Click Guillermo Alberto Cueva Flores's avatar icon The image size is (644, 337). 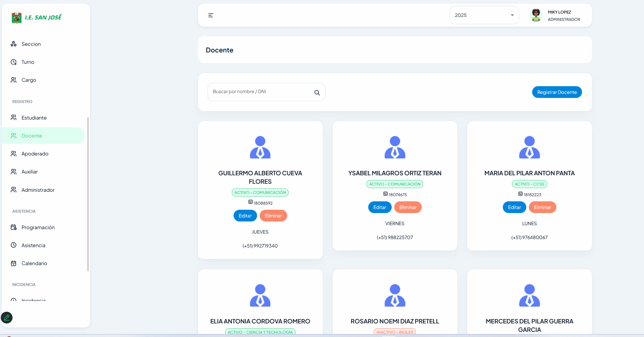point(260,147)
